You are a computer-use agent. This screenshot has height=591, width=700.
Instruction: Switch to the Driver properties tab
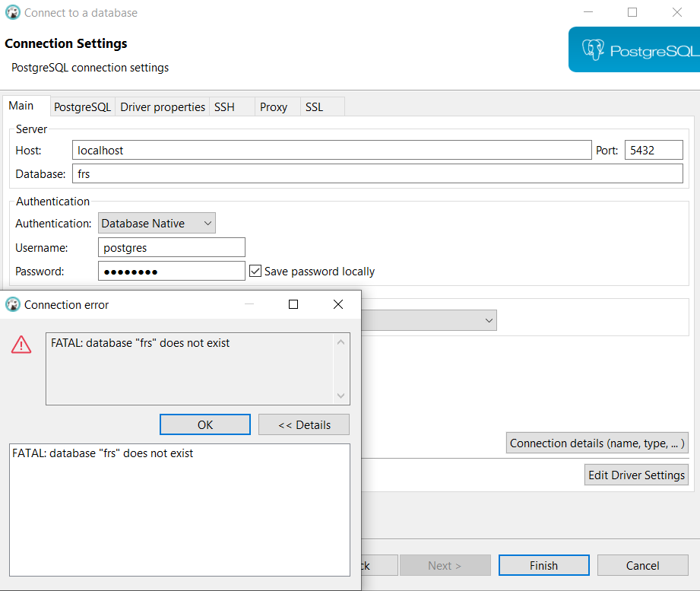click(x=162, y=106)
